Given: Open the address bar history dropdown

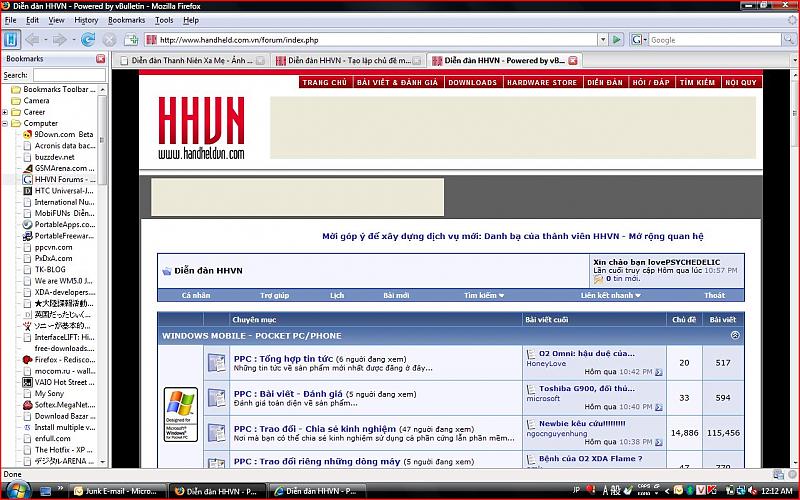Looking at the screenshot, I should 603,40.
